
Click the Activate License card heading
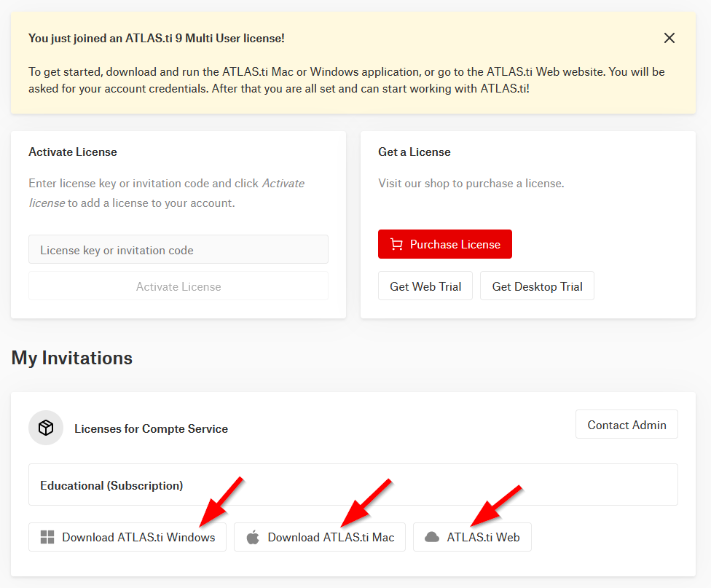[73, 152]
